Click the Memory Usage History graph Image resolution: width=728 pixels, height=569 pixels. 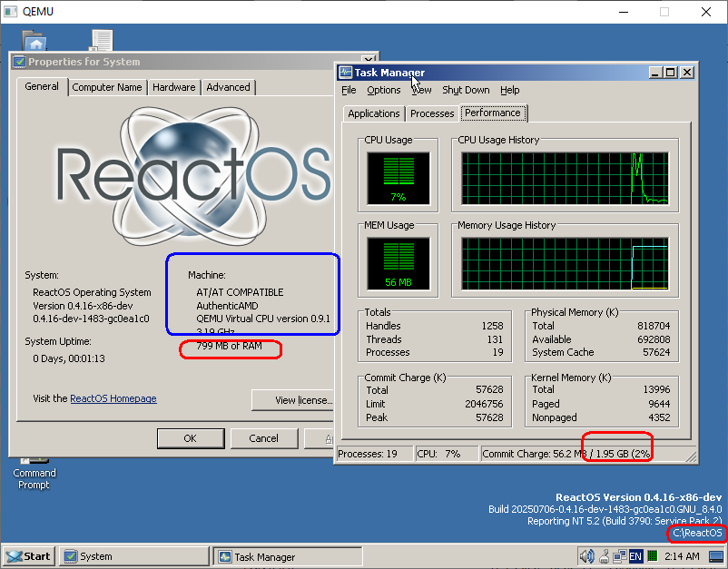(x=565, y=263)
